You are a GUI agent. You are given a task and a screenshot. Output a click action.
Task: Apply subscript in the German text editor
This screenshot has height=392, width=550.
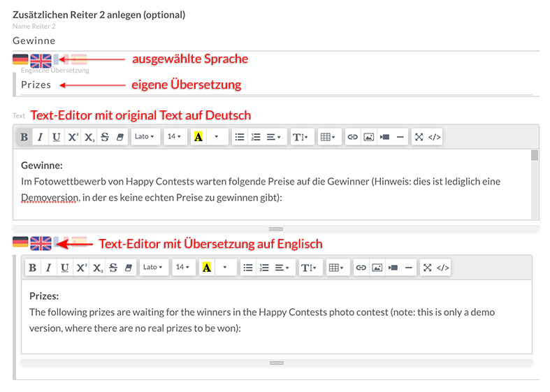(89, 137)
